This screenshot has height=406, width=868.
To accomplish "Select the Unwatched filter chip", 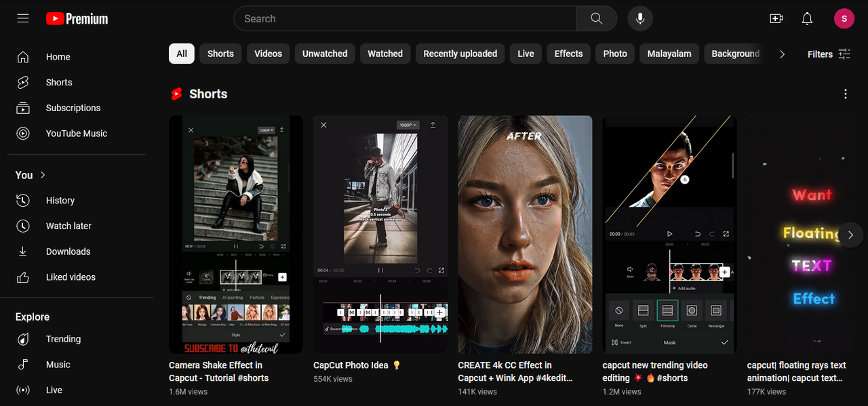I will click(324, 54).
